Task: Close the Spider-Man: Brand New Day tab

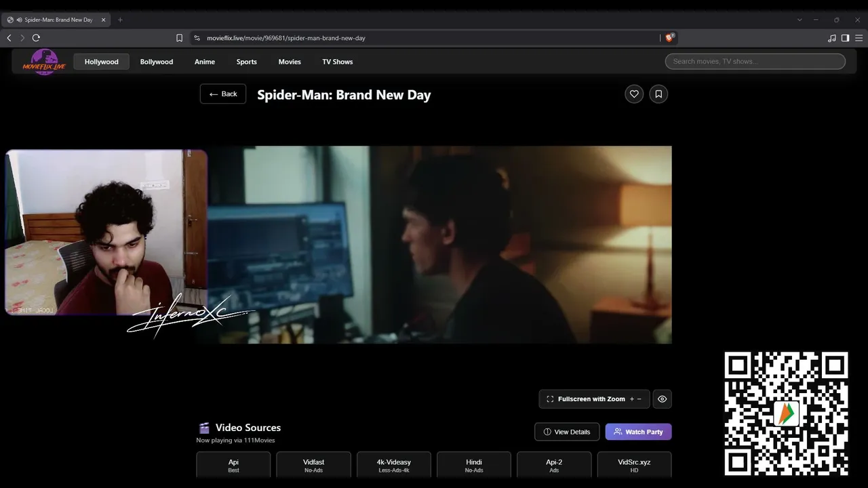Action: coord(104,20)
